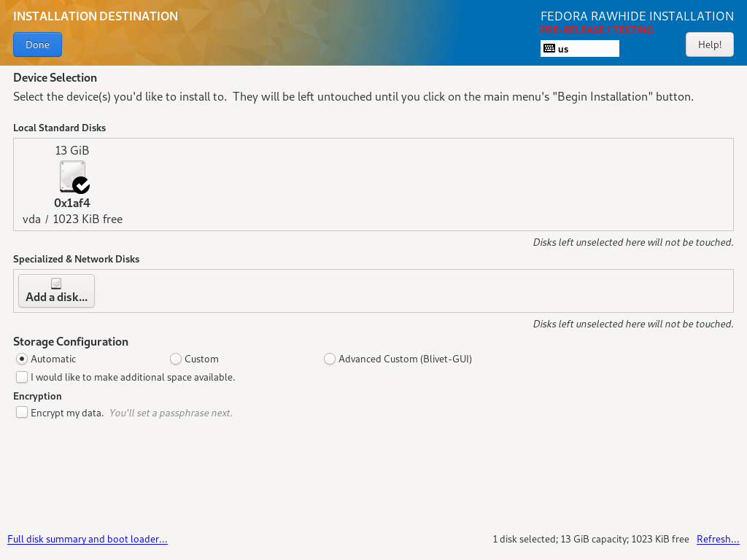Click the vda / 1023 KiB free text
This screenshot has width=747, height=560.
click(72, 219)
